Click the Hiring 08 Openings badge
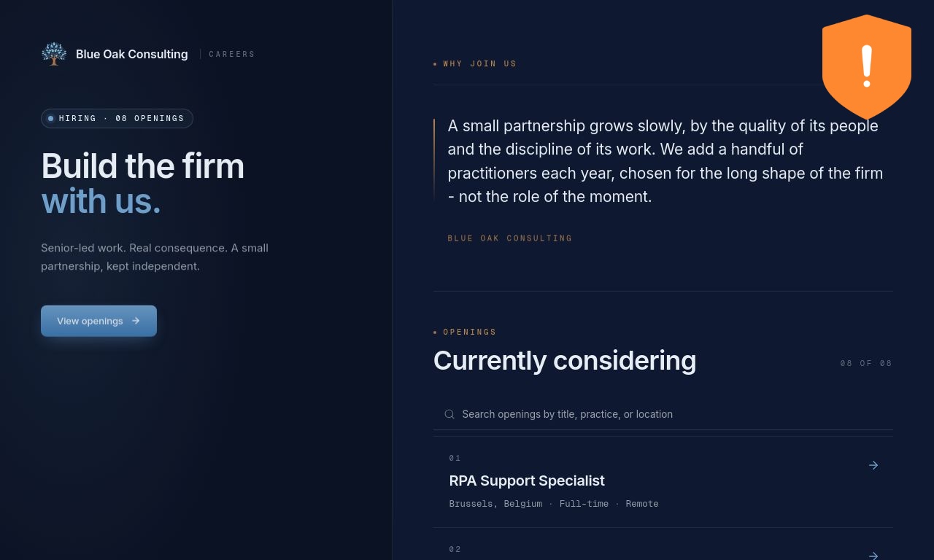Viewport: 934px width, 560px height. click(117, 118)
